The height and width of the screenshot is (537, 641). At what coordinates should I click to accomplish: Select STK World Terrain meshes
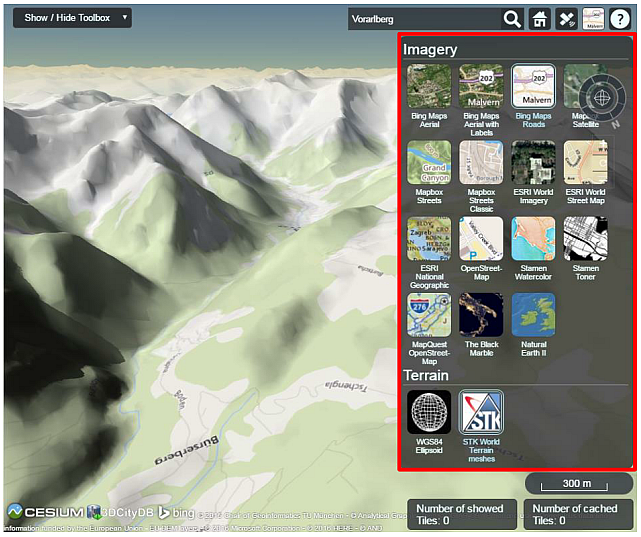pos(481,412)
